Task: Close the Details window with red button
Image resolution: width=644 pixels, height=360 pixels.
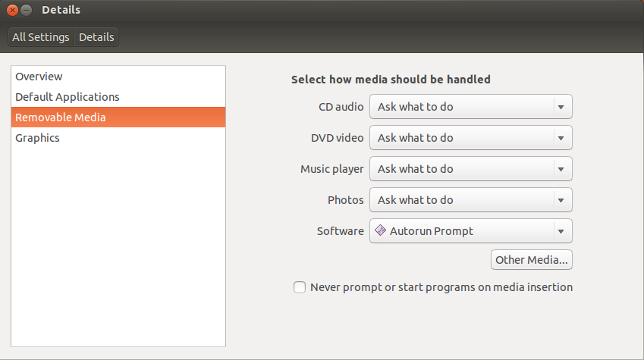Action: tap(12, 10)
